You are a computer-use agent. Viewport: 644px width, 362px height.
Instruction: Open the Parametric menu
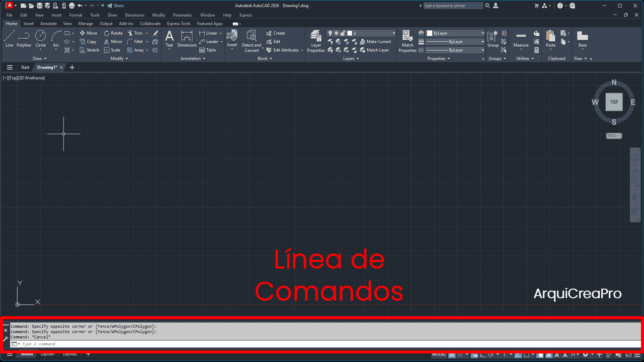[x=183, y=15]
